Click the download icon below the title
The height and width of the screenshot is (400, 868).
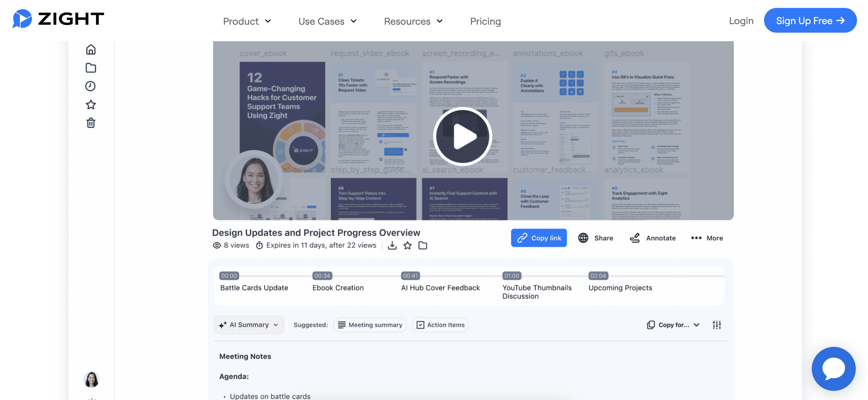pyautogui.click(x=392, y=245)
